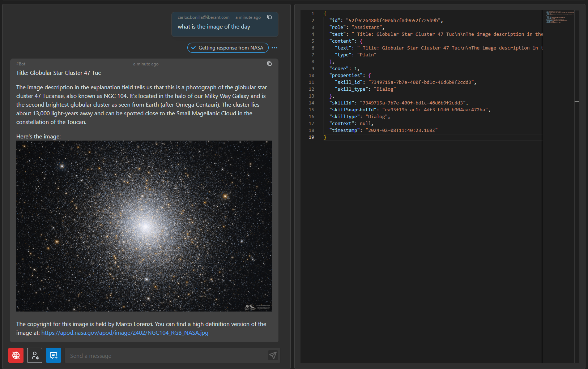Click the "id" line in JSON
The image size is (588, 369).
pos(386,20)
